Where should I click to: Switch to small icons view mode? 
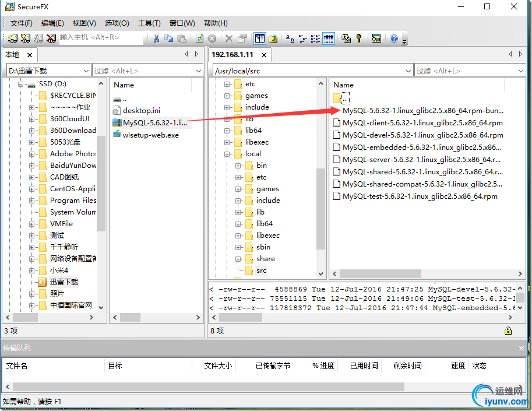[x=302, y=38]
